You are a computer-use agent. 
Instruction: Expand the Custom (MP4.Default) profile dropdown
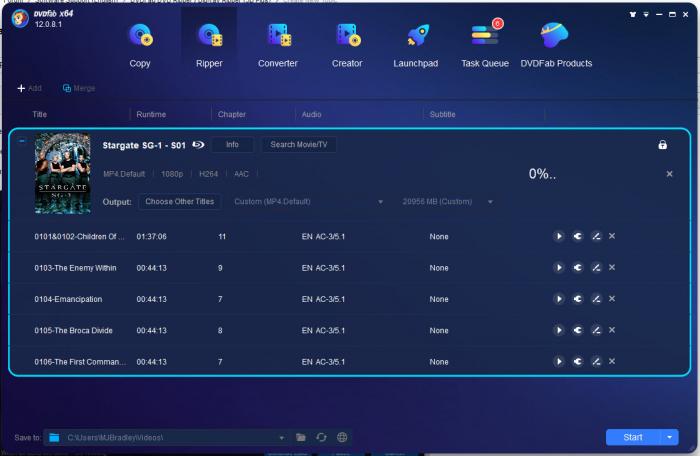381,202
